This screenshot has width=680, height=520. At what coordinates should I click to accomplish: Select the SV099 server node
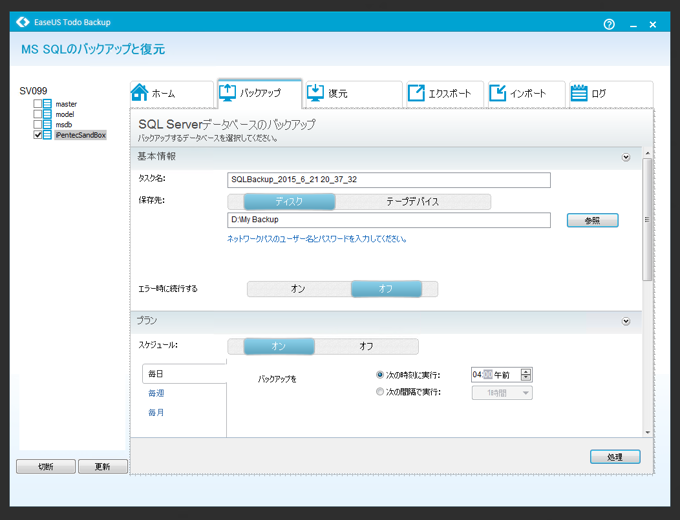click(33, 91)
